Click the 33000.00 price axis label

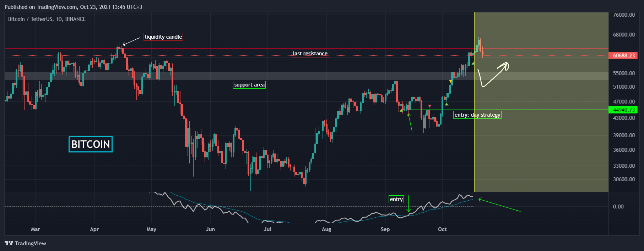(624, 166)
